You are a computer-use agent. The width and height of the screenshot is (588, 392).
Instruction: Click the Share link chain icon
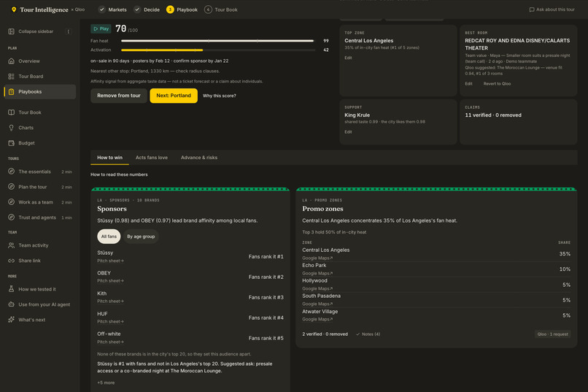pyautogui.click(x=11, y=261)
